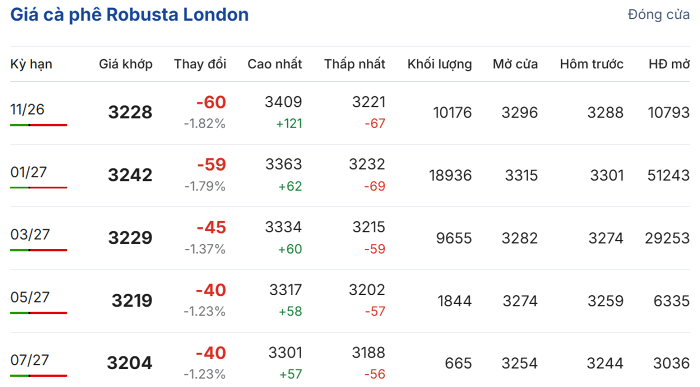The height and width of the screenshot is (387, 700).
Task: Select the 03/27 contract term
Action: (30, 234)
